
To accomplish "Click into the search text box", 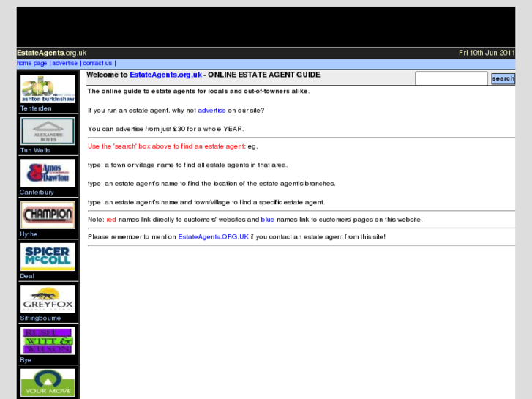I will 451,78.
